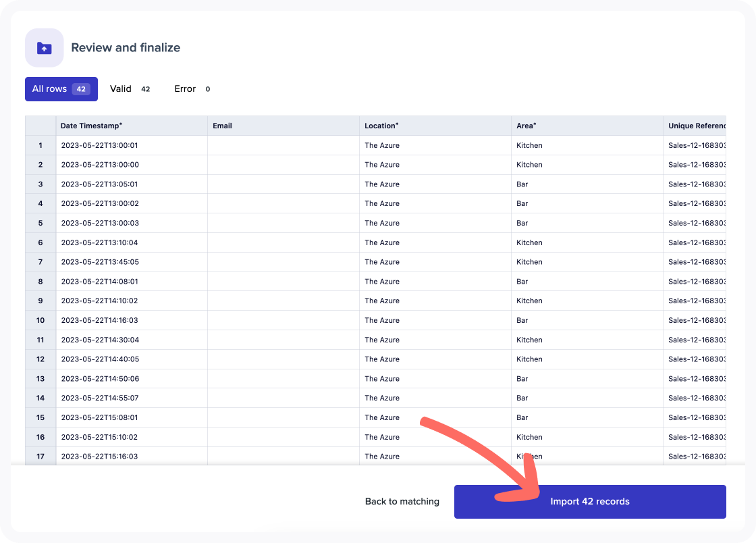The width and height of the screenshot is (756, 543).
Task: Click the Unique Reference column header
Action: click(696, 126)
